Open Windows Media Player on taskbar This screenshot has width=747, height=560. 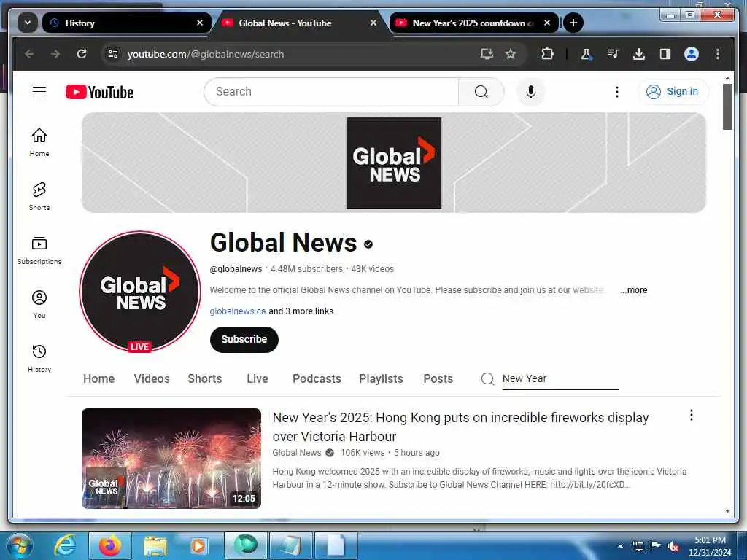(198, 545)
